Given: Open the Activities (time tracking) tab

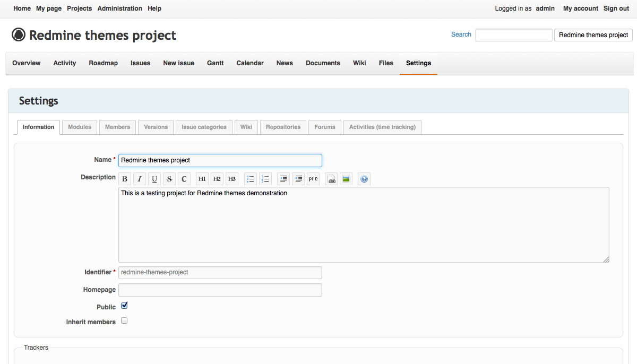Looking at the screenshot, I should [383, 127].
